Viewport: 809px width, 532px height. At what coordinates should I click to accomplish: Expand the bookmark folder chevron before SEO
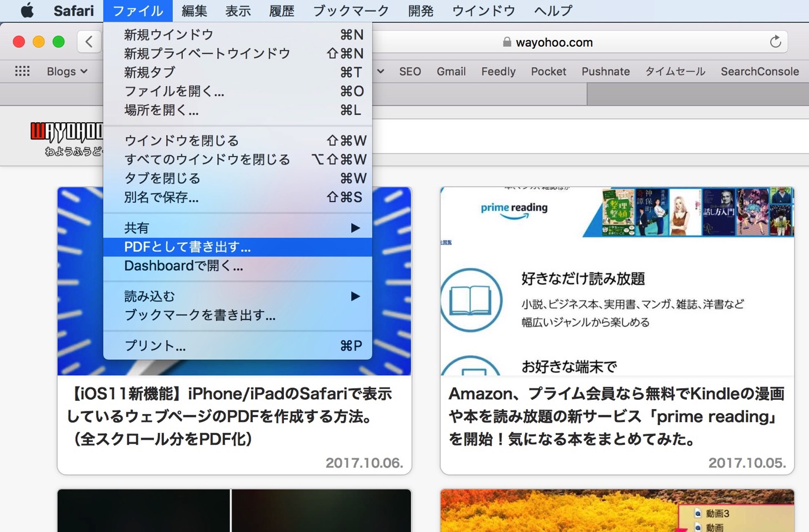point(381,71)
